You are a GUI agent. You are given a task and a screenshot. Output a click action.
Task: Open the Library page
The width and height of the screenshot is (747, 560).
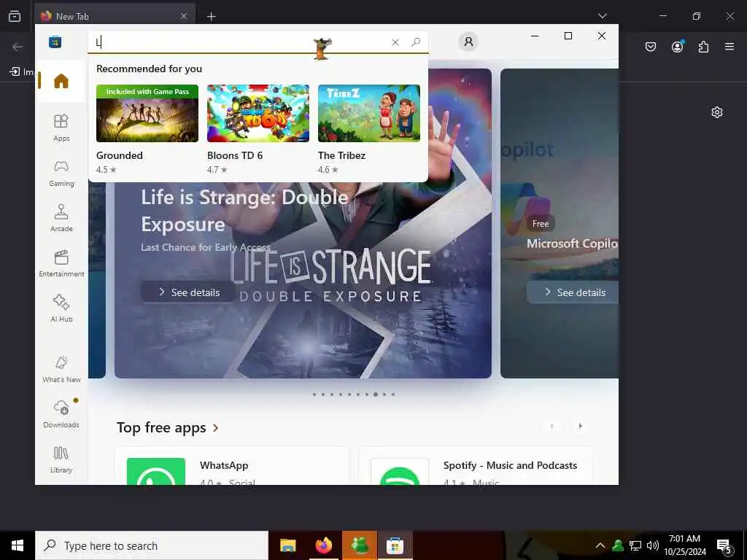[x=61, y=460]
